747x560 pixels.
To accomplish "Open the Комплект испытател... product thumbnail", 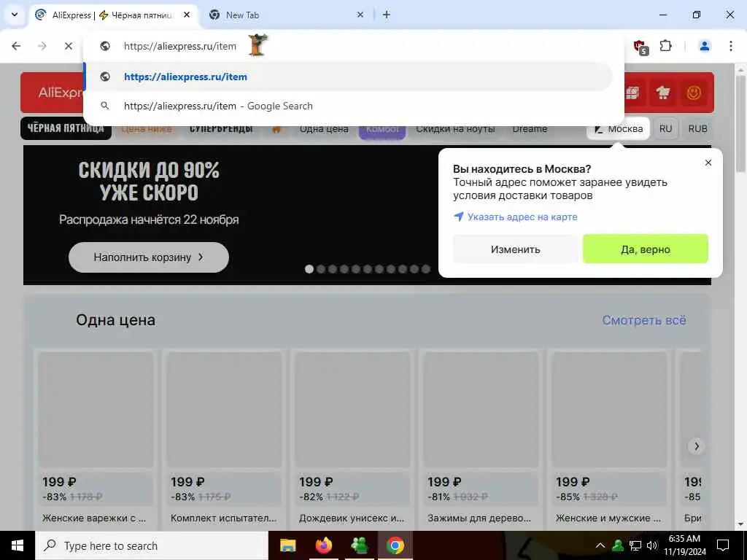I will point(224,410).
